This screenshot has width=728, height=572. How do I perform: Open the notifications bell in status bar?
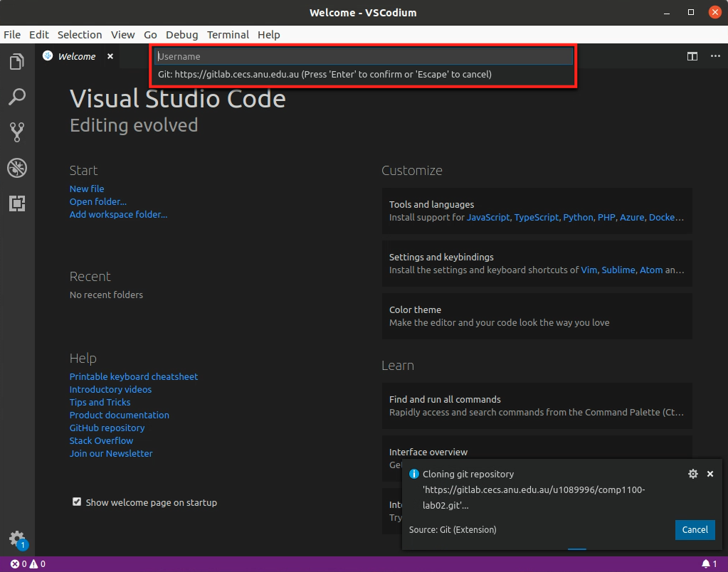tap(709, 563)
